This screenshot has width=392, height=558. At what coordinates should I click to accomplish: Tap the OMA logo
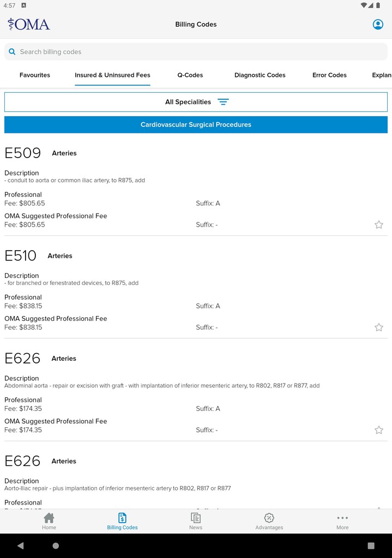(x=29, y=25)
